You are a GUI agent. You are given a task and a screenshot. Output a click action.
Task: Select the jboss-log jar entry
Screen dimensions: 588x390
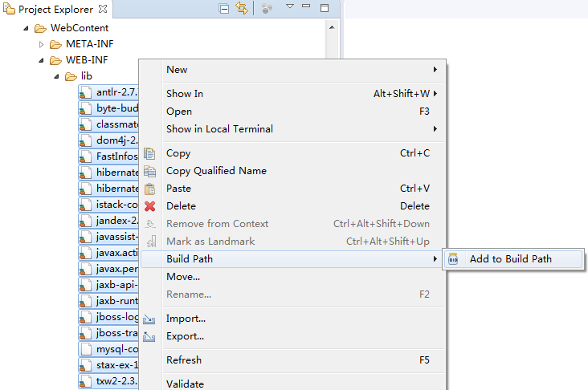pyautogui.click(x=108, y=317)
